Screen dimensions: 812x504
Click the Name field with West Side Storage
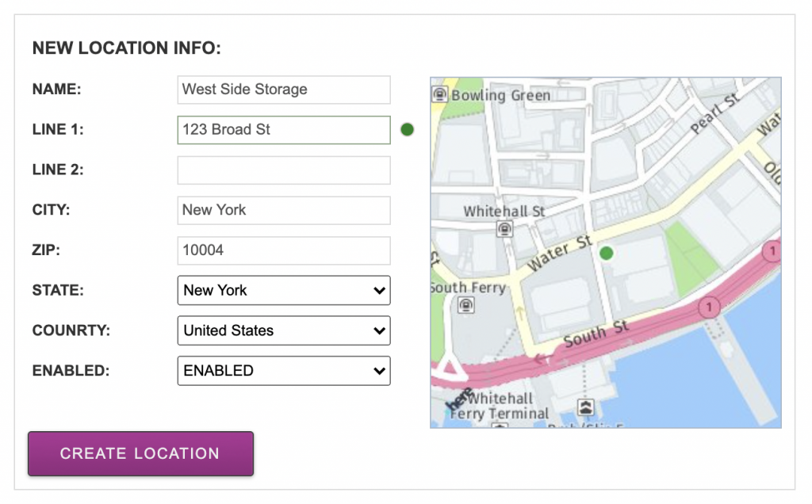284,90
